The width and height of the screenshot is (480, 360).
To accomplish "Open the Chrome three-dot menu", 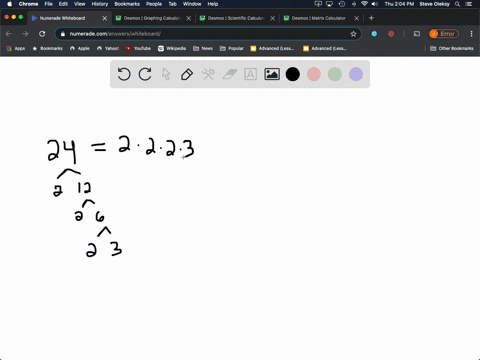I will [x=471, y=34].
